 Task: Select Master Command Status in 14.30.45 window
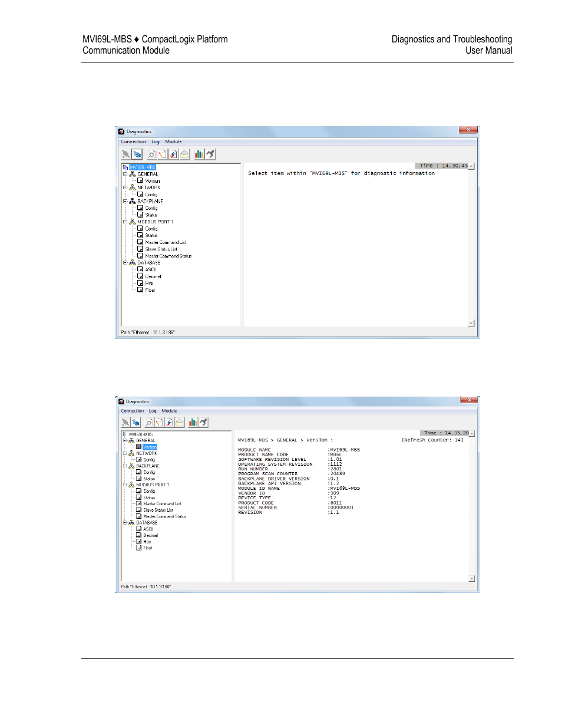168,256
